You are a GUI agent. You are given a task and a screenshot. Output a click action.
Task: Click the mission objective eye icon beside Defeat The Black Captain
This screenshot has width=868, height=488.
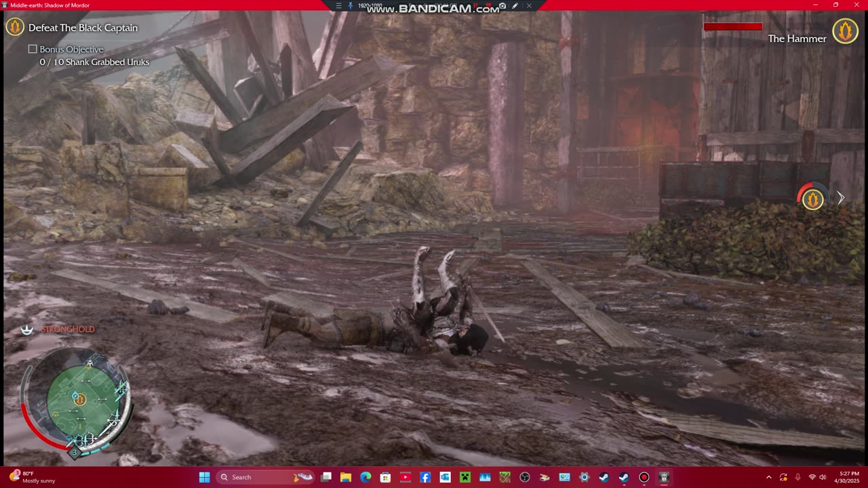[x=15, y=27]
